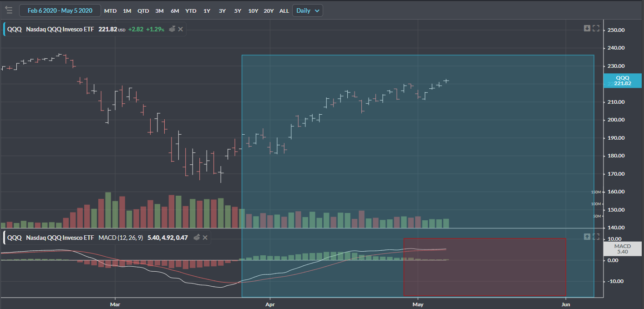Switch to the 6M time range

175,10
